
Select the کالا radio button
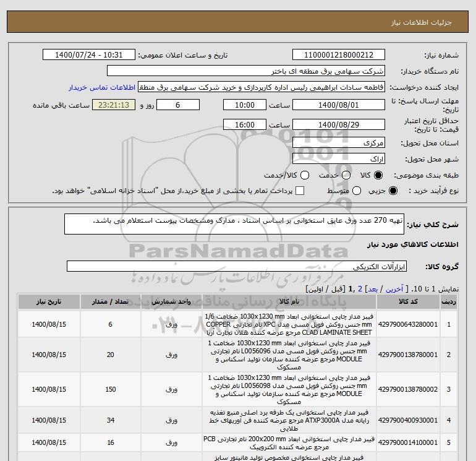coord(378,175)
